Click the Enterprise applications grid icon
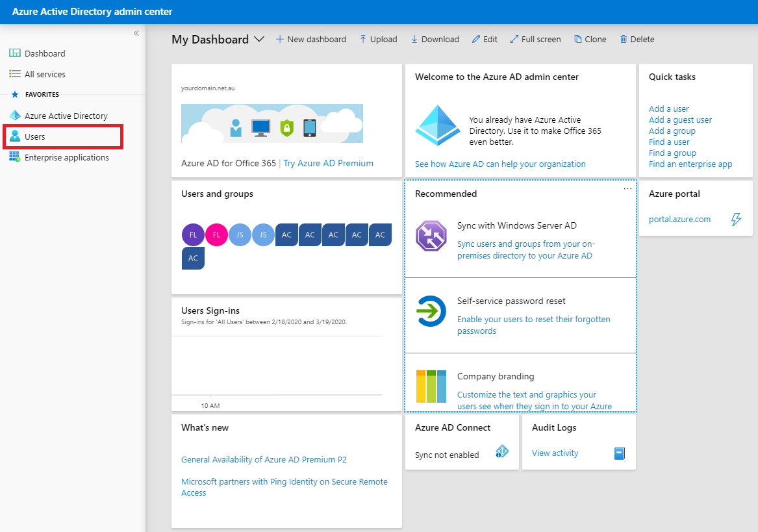The width and height of the screenshot is (758, 532). [x=15, y=157]
